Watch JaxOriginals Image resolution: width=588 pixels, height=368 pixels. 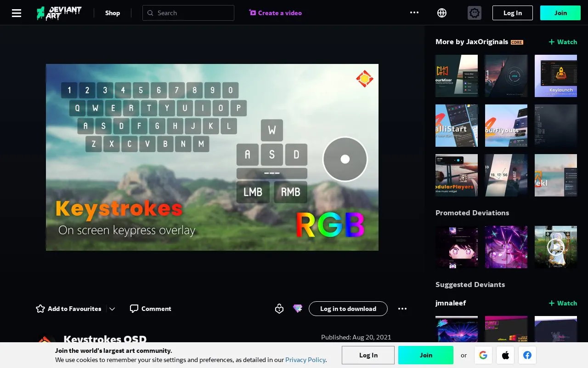[x=563, y=42]
